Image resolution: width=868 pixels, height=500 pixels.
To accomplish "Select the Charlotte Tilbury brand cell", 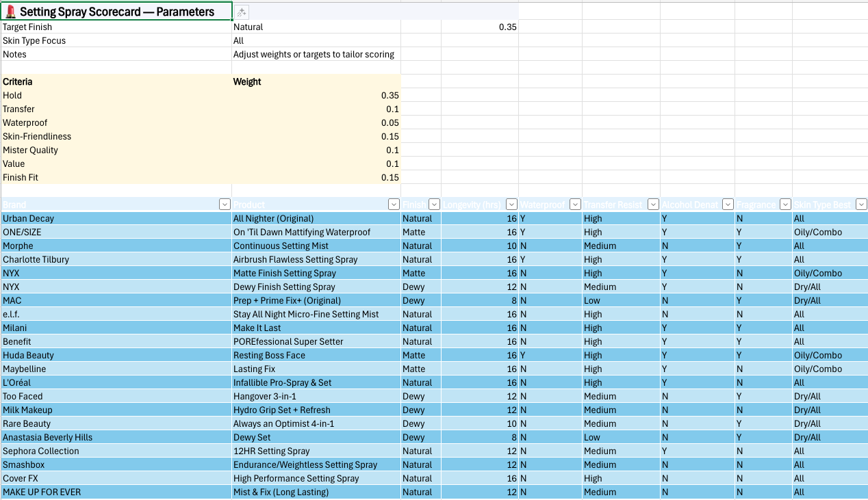I will coord(116,259).
